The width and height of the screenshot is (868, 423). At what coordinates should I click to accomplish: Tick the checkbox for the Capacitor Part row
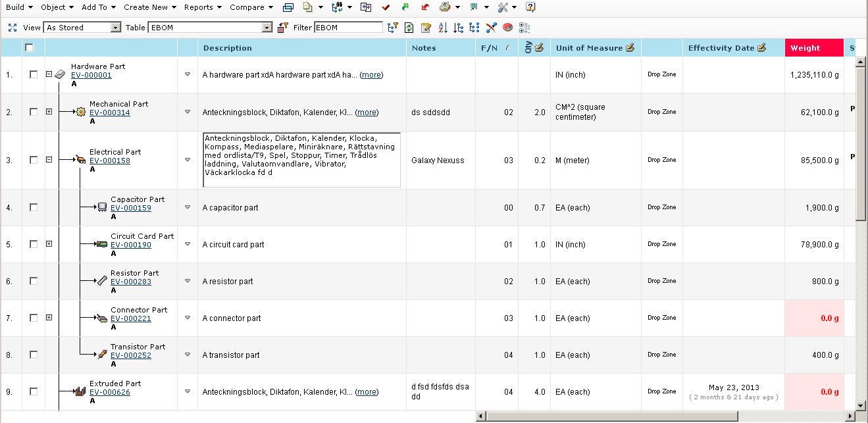pyautogui.click(x=34, y=207)
